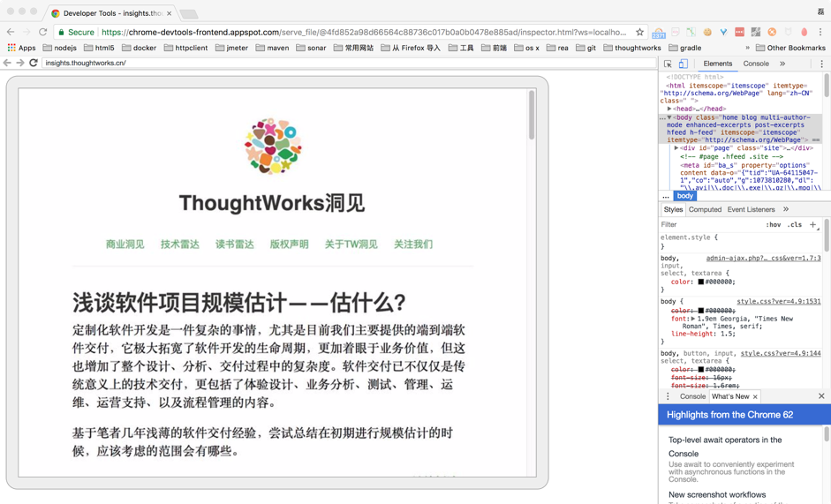Image resolution: width=831 pixels, height=504 pixels.
Task: Close the bottom drawer panel
Action: (821, 396)
